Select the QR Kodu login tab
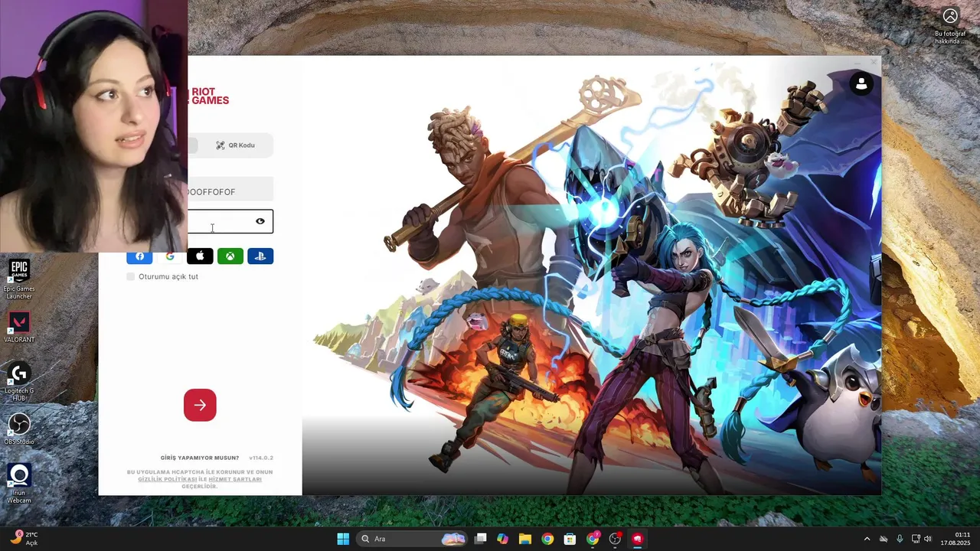Viewport: 980px width, 551px height. [x=235, y=145]
